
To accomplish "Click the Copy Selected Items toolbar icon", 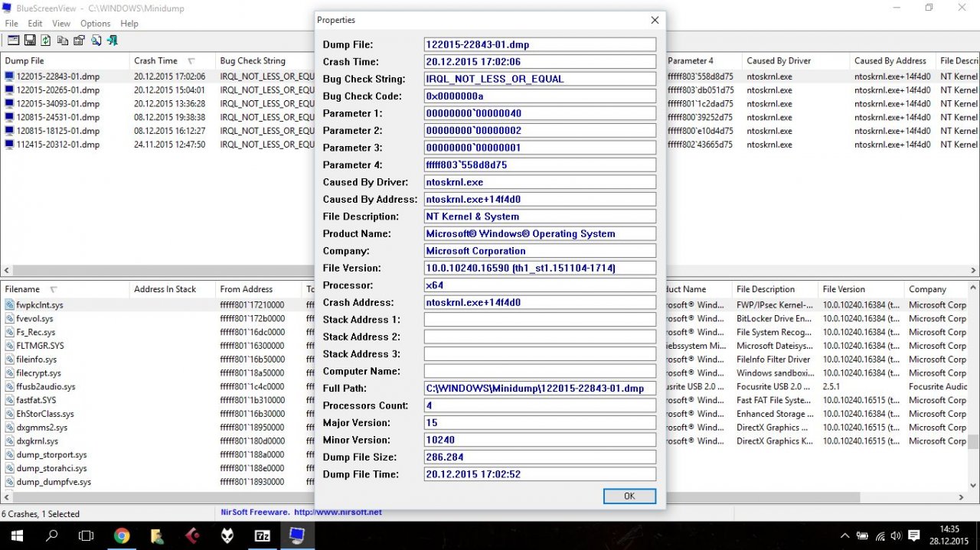I will coord(63,41).
